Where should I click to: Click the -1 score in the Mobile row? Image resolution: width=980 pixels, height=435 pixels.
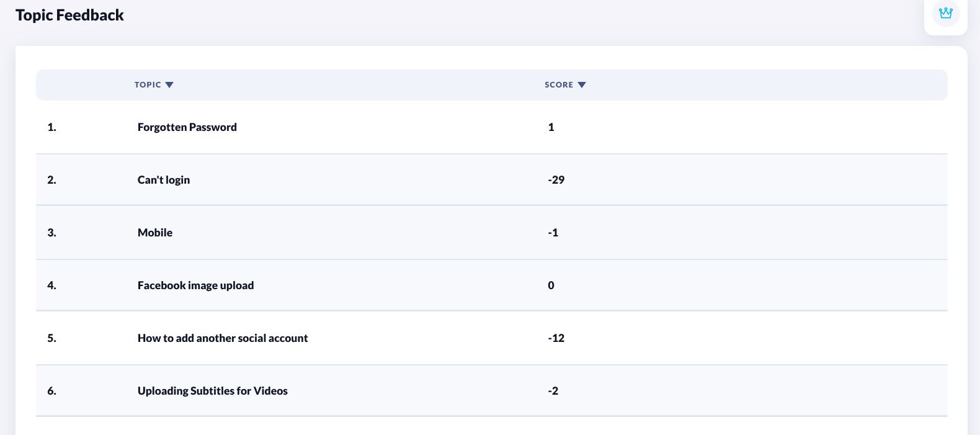pos(553,233)
